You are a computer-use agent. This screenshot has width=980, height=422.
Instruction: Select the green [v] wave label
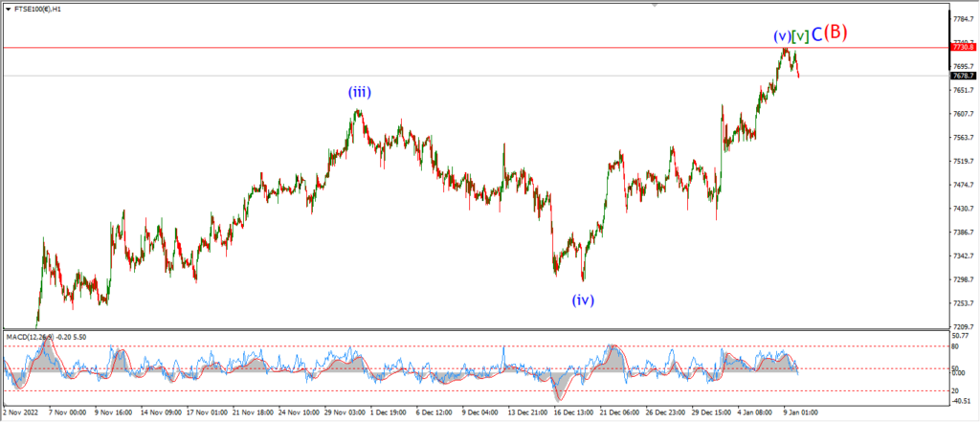pos(801,36)
